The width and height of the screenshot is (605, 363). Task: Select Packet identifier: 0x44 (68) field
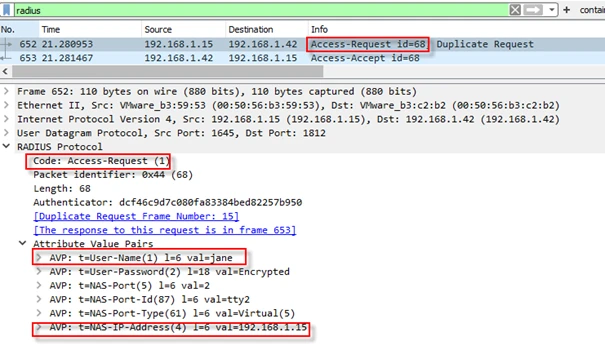[x=113, y=175]
